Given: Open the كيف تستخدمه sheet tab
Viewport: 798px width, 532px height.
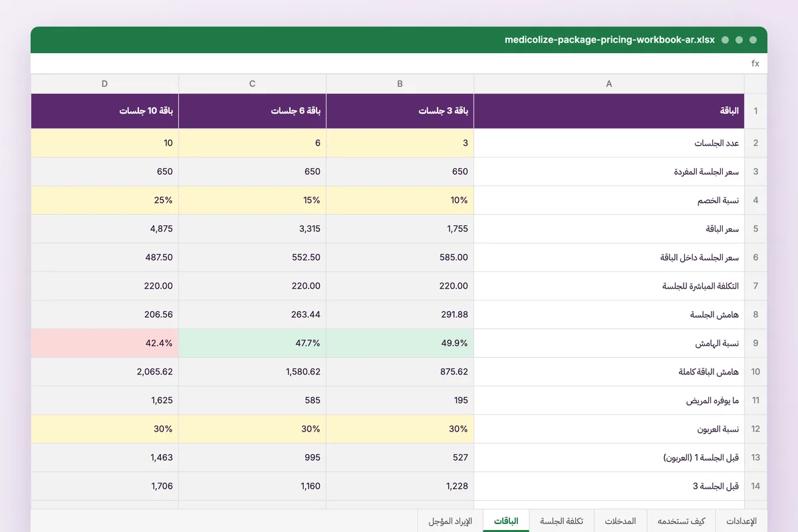Looking at the screenshot, I should (x=682, y=521).
